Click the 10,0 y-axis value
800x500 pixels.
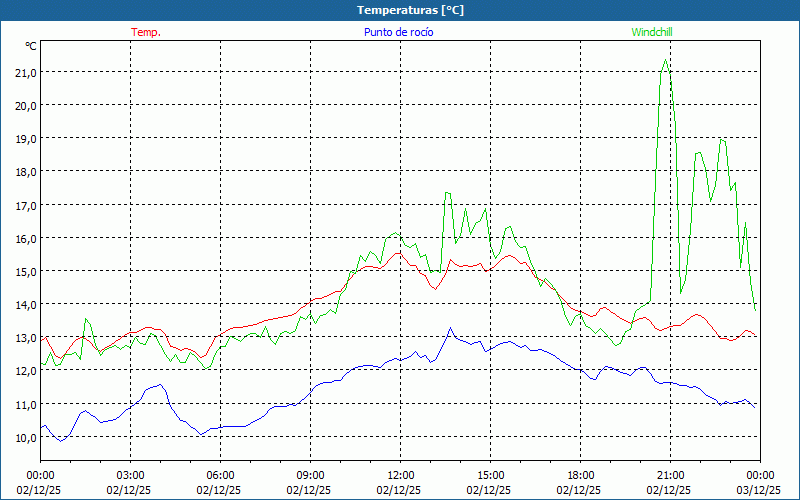tap(25, 437)
